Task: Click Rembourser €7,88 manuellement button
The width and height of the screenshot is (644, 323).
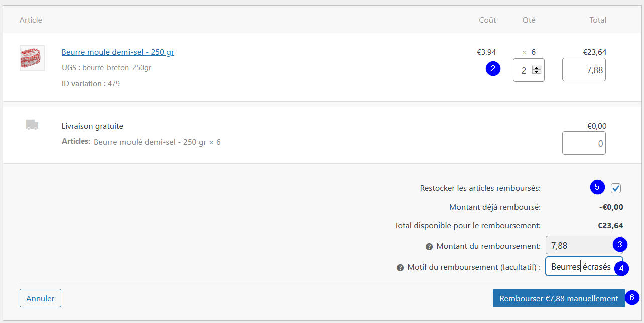Action: coord(559,298)
